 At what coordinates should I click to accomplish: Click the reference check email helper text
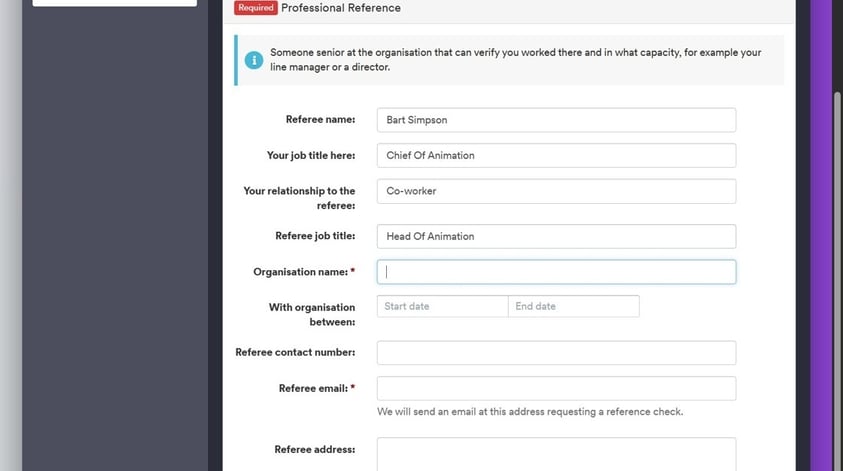pos(530,412)
